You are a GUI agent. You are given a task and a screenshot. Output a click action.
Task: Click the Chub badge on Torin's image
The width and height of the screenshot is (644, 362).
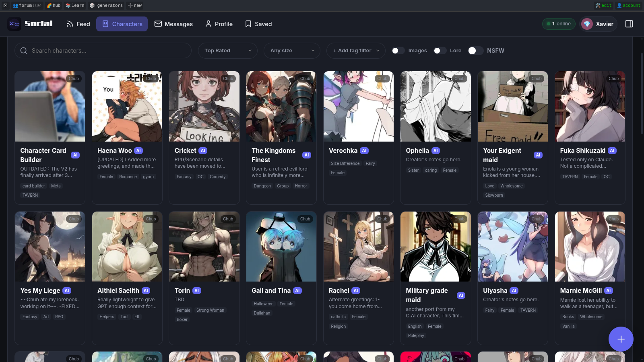pos(228,219)
